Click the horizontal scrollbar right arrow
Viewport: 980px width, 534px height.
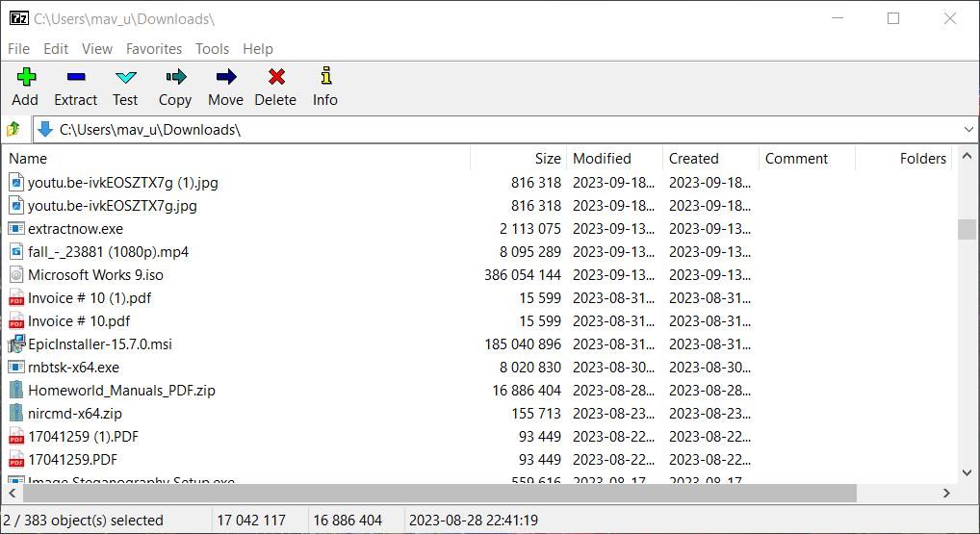coord(946,493)
